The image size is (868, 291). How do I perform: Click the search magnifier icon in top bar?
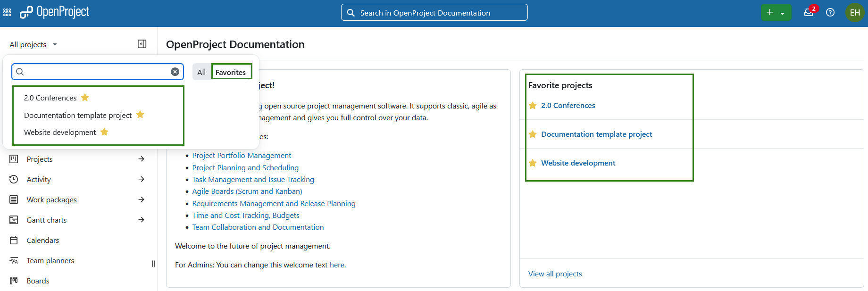point(351,13)
